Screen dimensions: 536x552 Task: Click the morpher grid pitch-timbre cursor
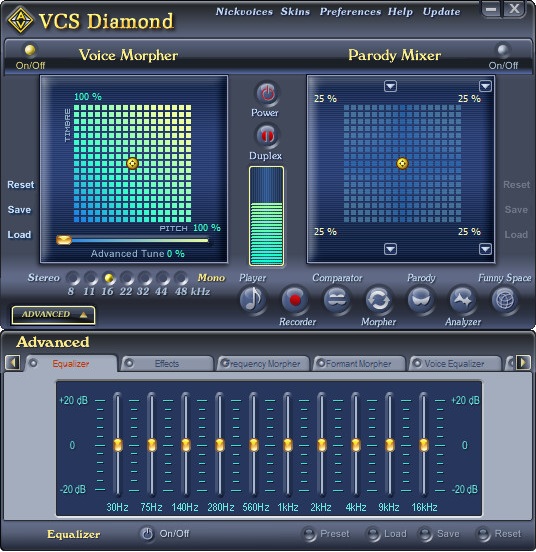tap(132, 163)
